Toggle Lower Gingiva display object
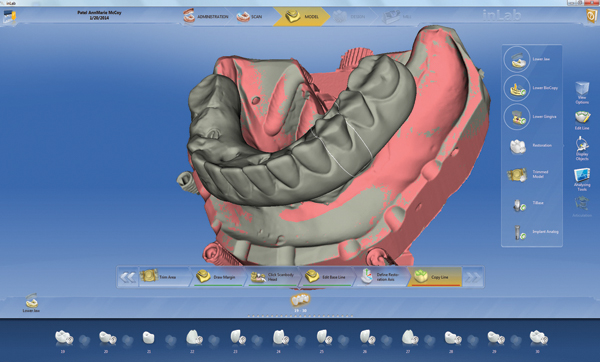The height and width of the screenshot is (362, 600). click(530, 117)
